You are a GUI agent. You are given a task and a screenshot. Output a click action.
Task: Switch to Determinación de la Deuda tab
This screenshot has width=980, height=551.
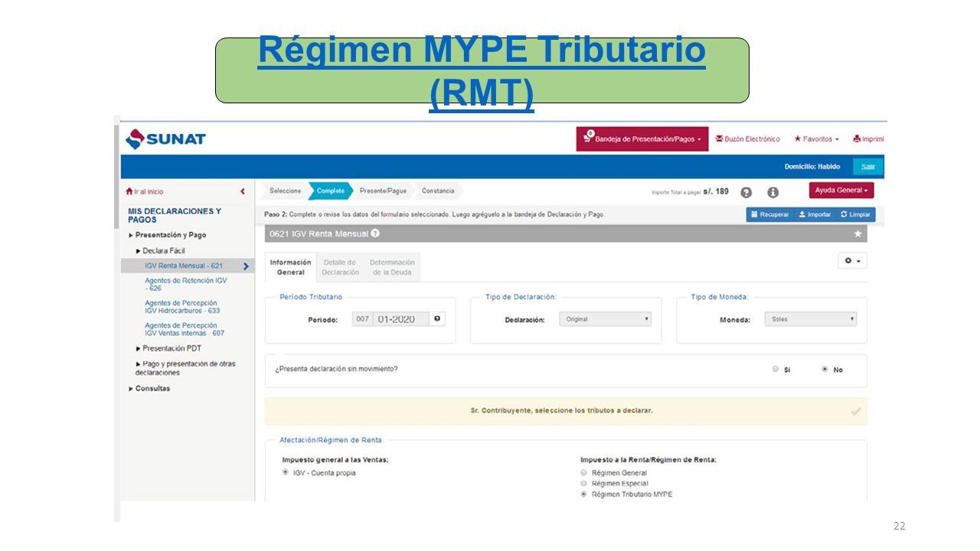[392, 267]
